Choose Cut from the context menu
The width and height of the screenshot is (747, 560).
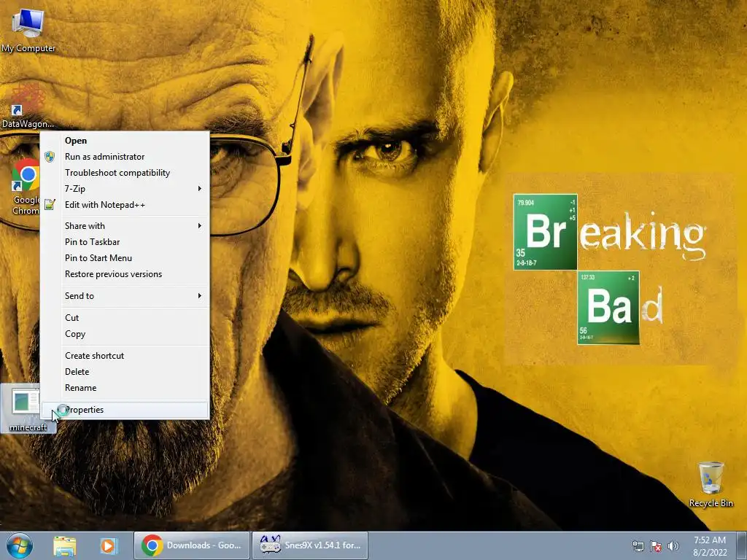coord(125,318)
